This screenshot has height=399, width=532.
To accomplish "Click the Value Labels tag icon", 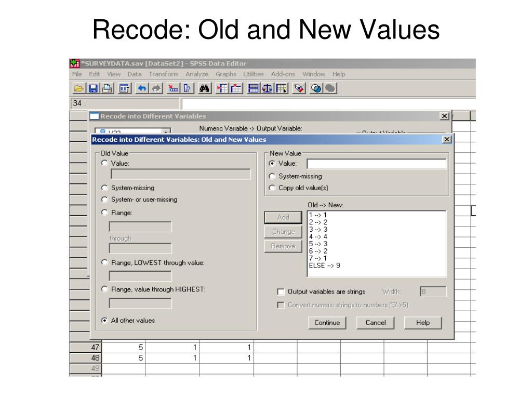I will click(299, 88).
